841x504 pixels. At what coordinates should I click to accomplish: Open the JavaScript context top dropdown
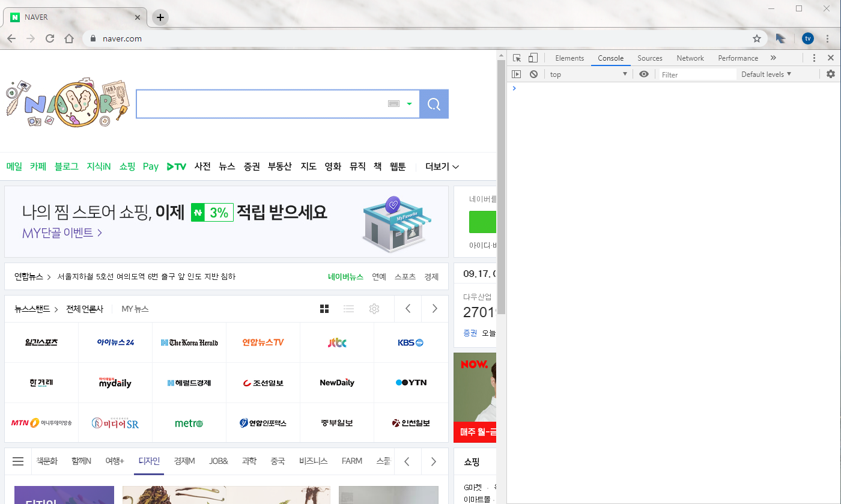point(588,74)
